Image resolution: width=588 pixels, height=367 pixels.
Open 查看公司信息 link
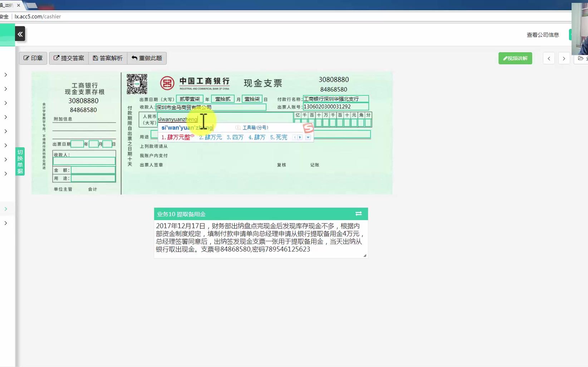pos(543,35)
